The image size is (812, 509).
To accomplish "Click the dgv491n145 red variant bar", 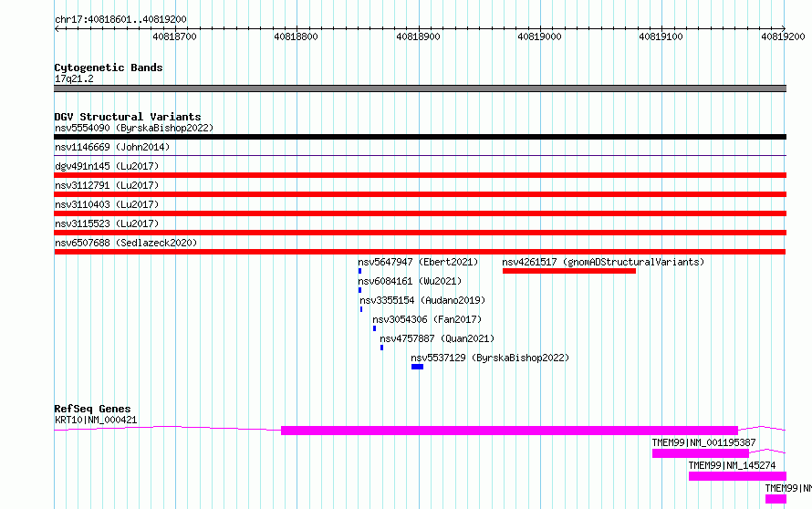I will [x=420, y=175].
